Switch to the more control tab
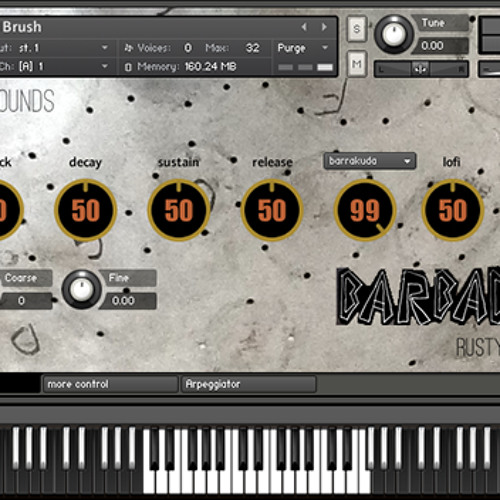Viewport: 500px width, 500px height. (x=110, y=384)
